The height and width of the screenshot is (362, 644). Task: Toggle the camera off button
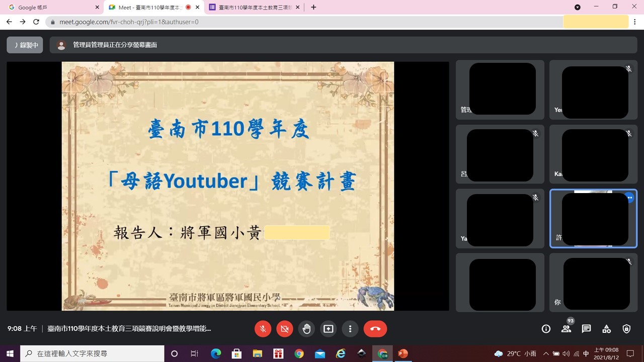284,329
